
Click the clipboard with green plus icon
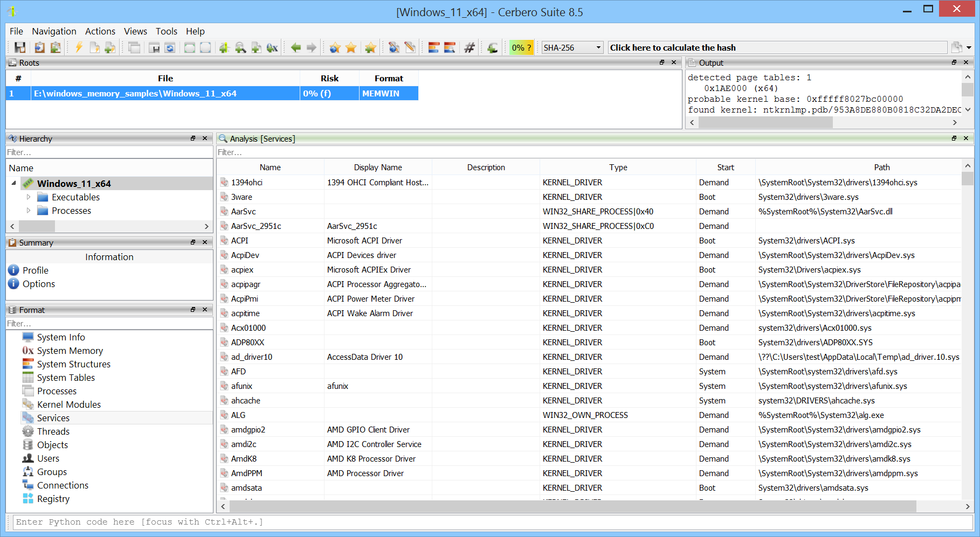tap(55, 47)
